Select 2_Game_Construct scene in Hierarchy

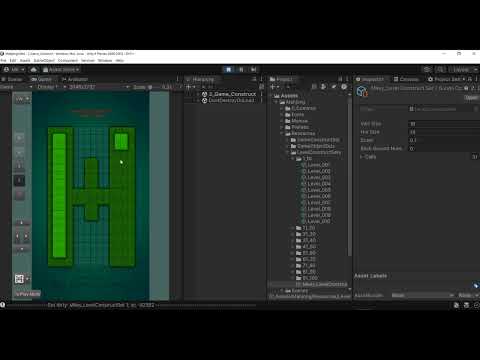point(232,94)
